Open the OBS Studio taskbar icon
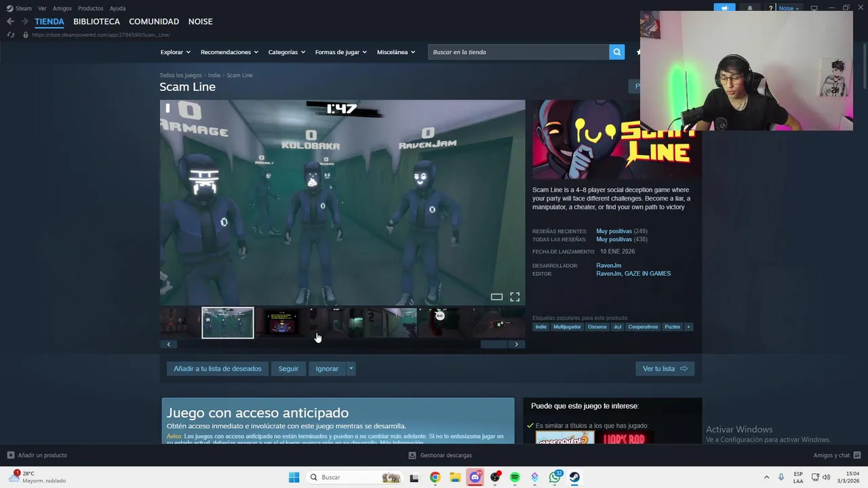This screenshot has width=868, height=488. click(x=495, y=477)
